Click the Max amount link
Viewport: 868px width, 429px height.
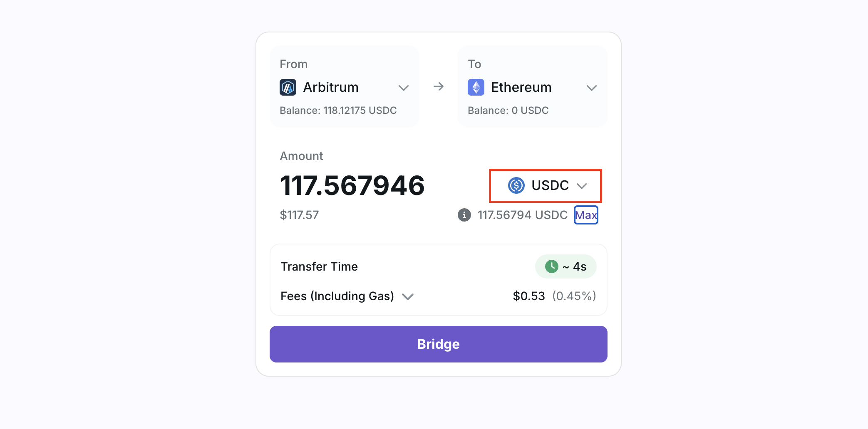[x=586, y=215]
